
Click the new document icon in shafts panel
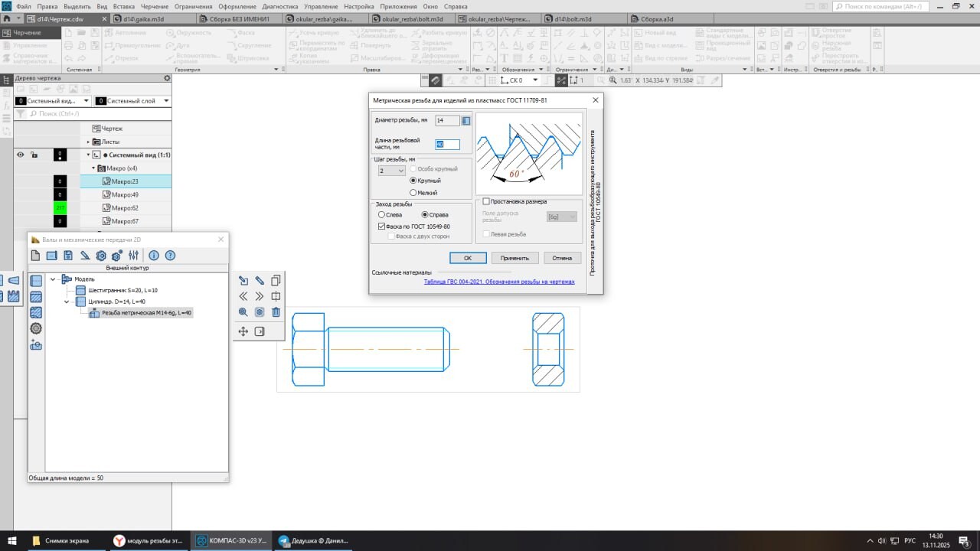tap(35, 256)
